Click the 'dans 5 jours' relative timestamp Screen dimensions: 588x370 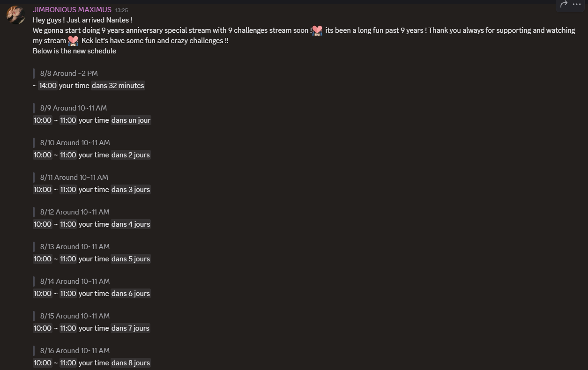point(131,259)
